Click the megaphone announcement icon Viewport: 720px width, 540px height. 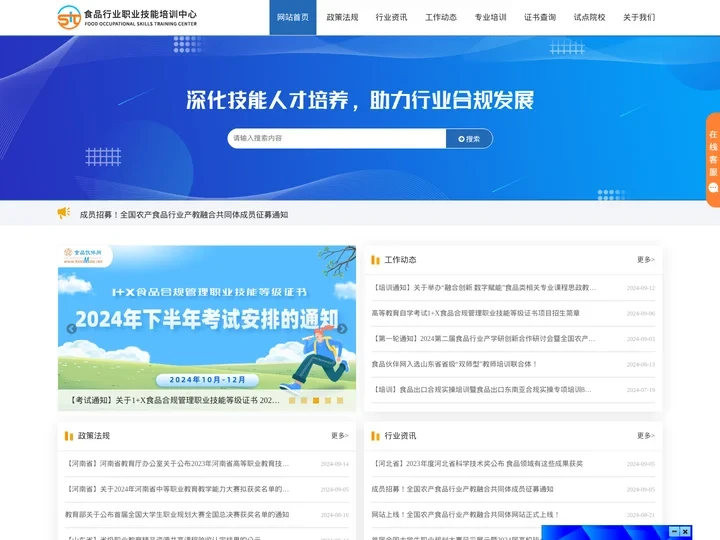click(64, 213)
